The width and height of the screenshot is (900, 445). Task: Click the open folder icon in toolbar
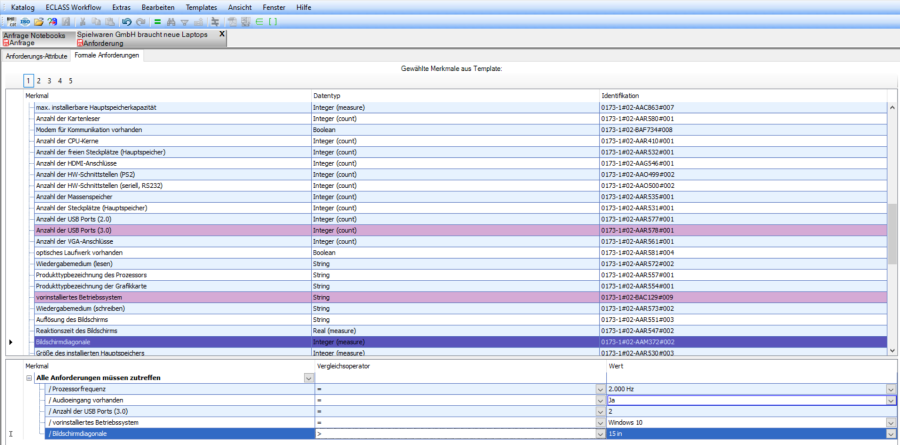38,21
